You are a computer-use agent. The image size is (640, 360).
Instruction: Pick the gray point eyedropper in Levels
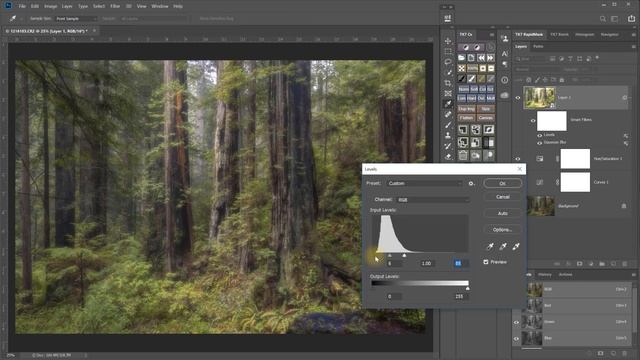pyautogui.click(x=503, y=246)
